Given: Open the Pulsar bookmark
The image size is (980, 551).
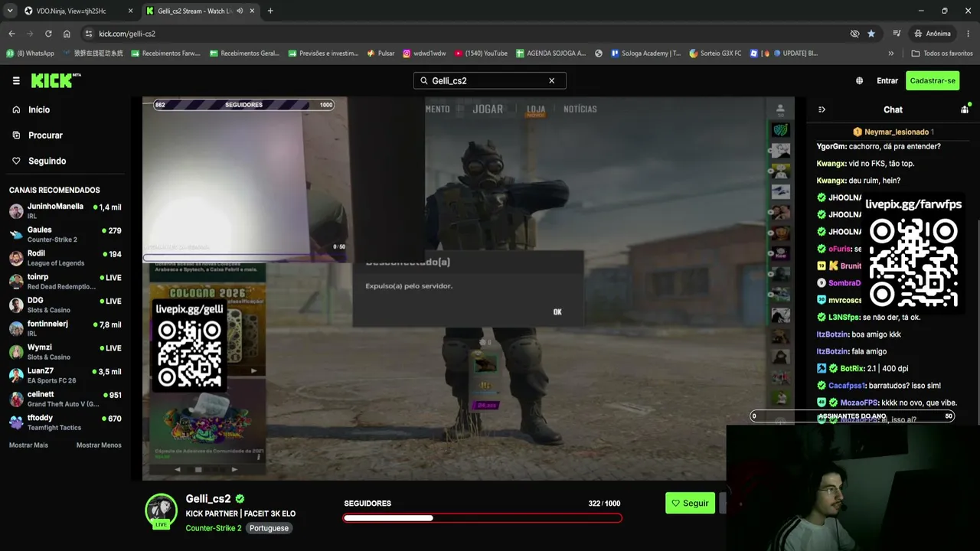Looking at the screenshot, I should point(381,54).
